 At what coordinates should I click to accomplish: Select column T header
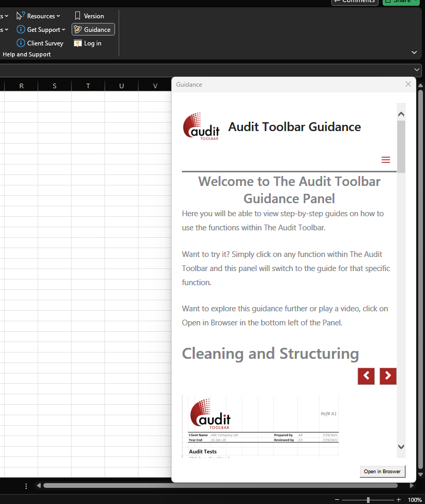pyautogui.click(x=88, y=86)
